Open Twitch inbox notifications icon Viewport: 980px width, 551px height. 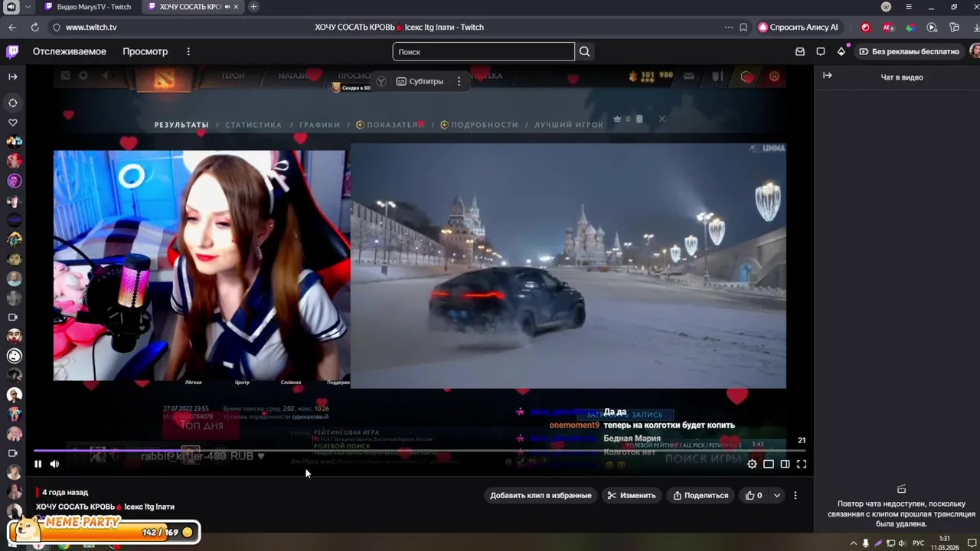point(800,51)
